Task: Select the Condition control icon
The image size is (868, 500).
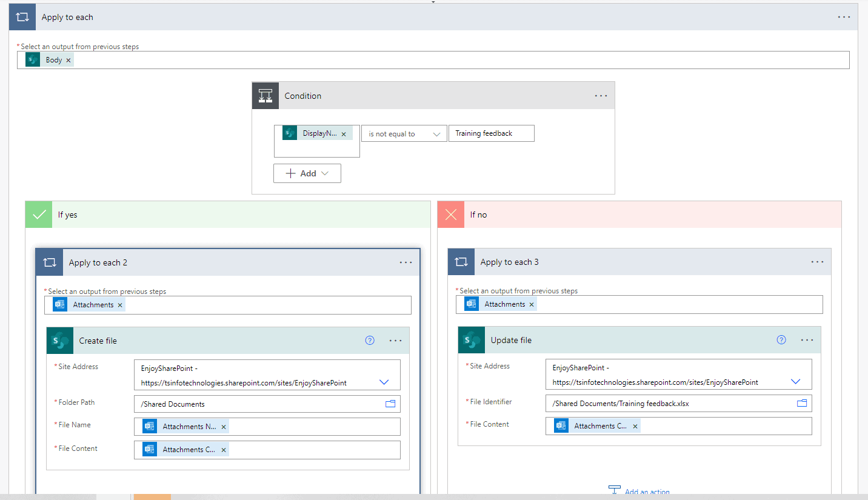Action: click(x=265, y=95)
